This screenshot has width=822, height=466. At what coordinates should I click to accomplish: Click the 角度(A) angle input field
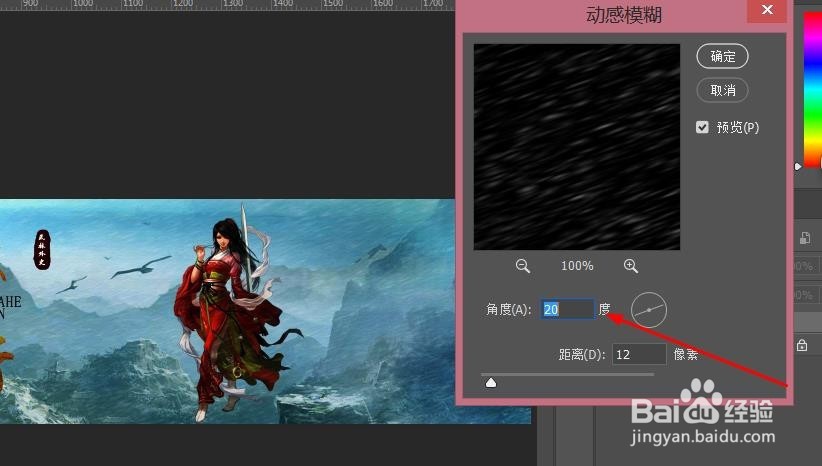568,309
